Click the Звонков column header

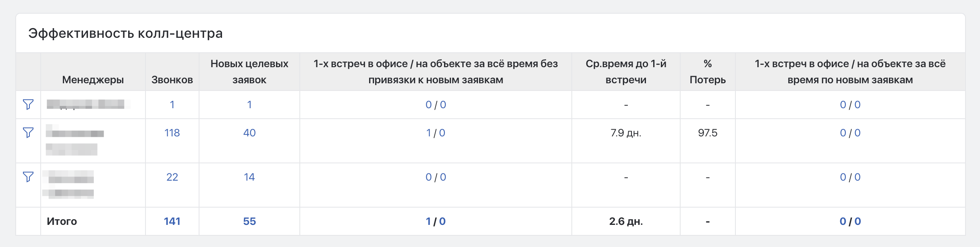pos(172,80)
